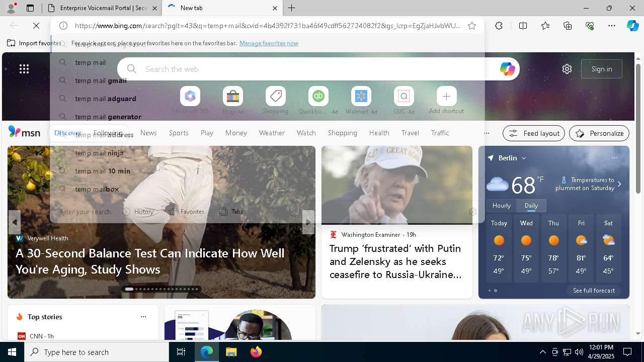Add this page to favorites star
The height and width of the screenshot is (362, 644).
(472, 26)
